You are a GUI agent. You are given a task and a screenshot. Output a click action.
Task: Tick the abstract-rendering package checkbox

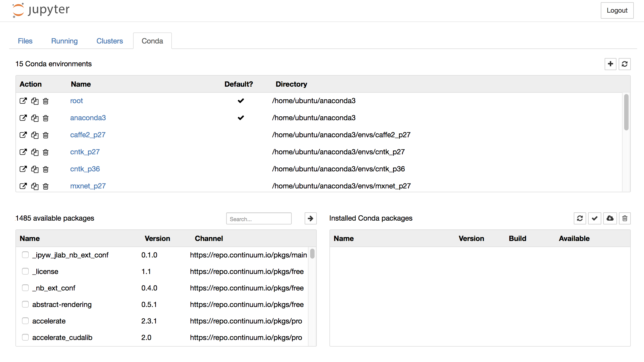25,305
